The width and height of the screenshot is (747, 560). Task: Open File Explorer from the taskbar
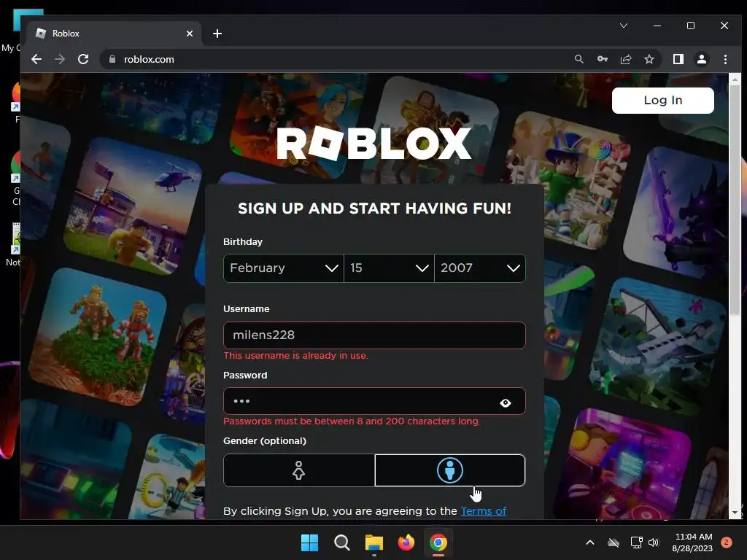coord(374,542)
